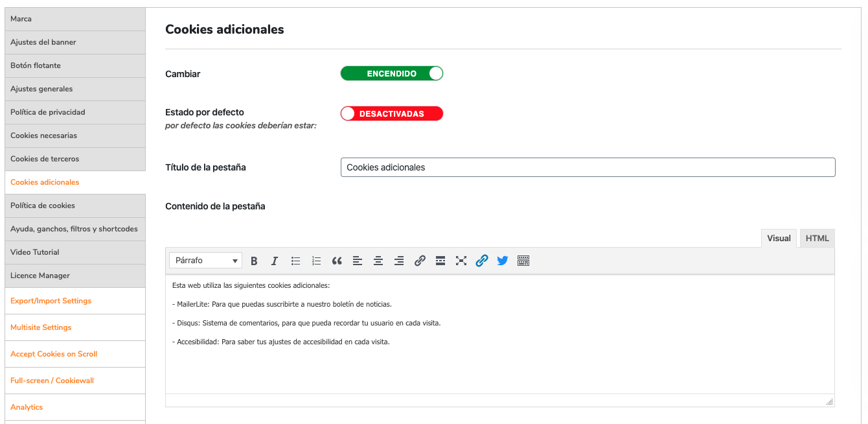This screenshot has height=424, width=868.
Task: Insert a blockquote
Action: point(337,261)
